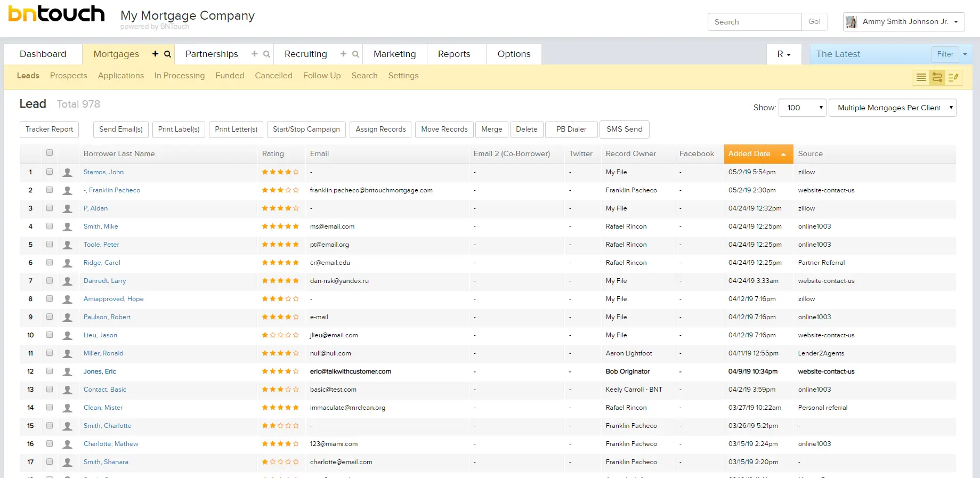This screenshot has height=478, width=980.
Task: Click the Mortgages search magnifier icon
Action: (167, 54)
